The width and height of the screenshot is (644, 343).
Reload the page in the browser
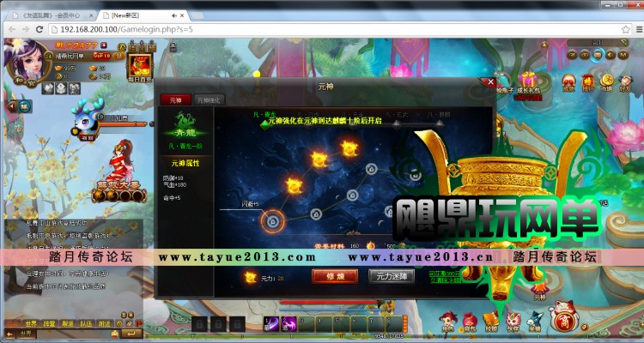tap(39, 29)
